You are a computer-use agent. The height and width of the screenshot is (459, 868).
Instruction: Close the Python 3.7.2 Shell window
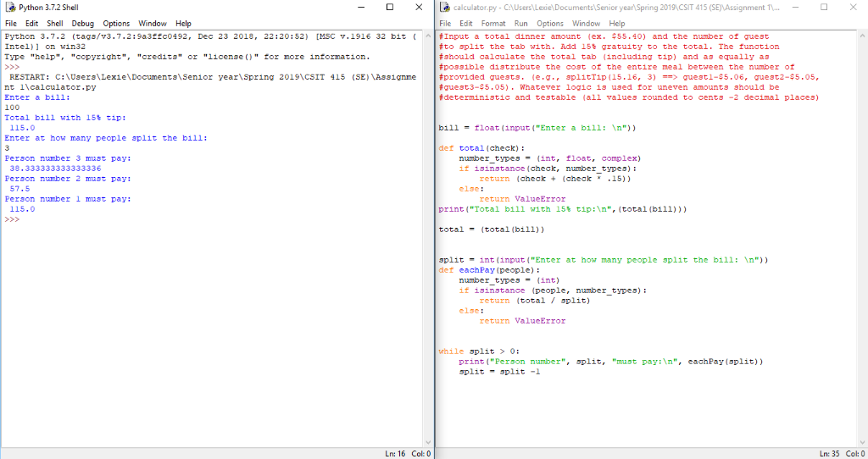click(419, 7)
